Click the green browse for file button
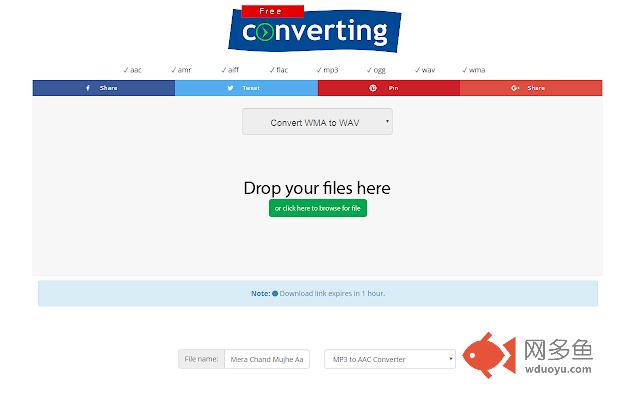 [318, 208]
